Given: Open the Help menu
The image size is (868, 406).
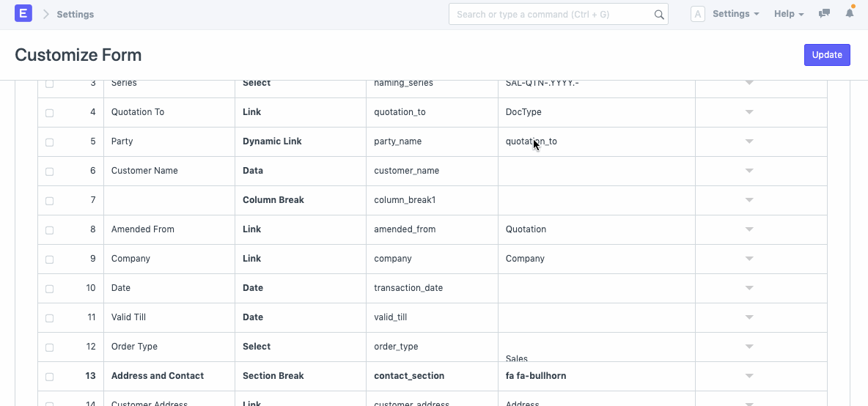Looking at the screenshot, I should (789, 14).
